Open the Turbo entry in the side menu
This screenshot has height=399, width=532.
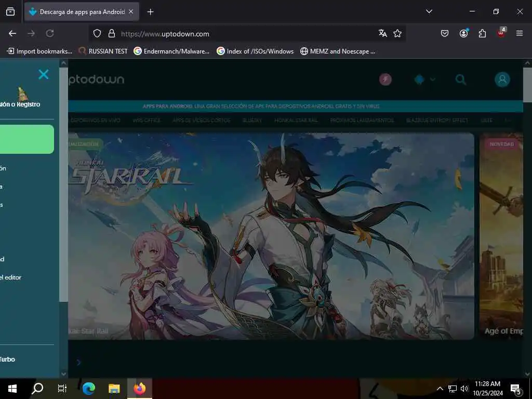tap(7, 360)
